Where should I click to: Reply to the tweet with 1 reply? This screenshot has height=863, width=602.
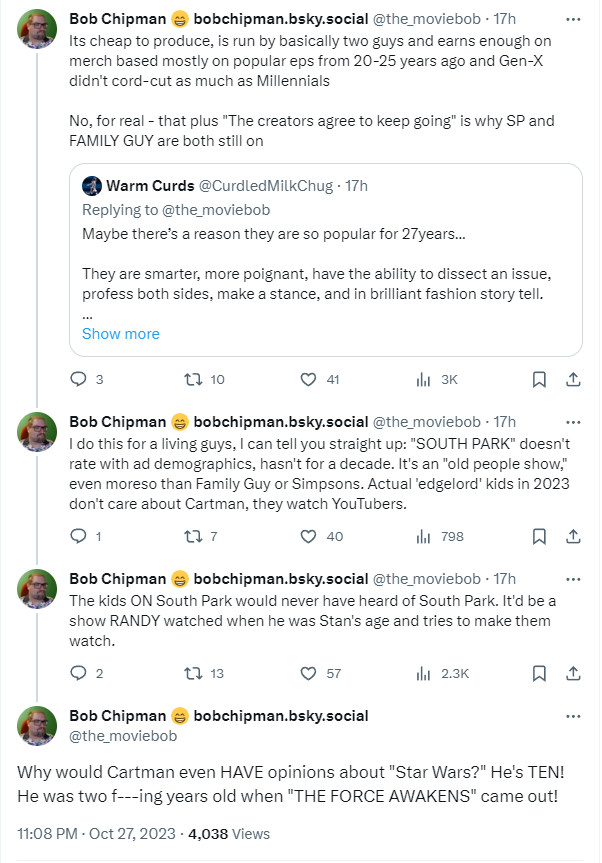79,536
